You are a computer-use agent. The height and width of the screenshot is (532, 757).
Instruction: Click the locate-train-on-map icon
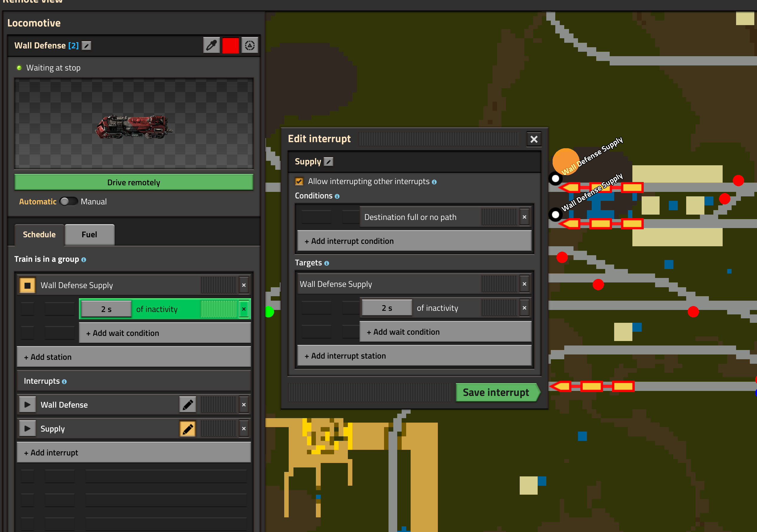tap(250, 45)
